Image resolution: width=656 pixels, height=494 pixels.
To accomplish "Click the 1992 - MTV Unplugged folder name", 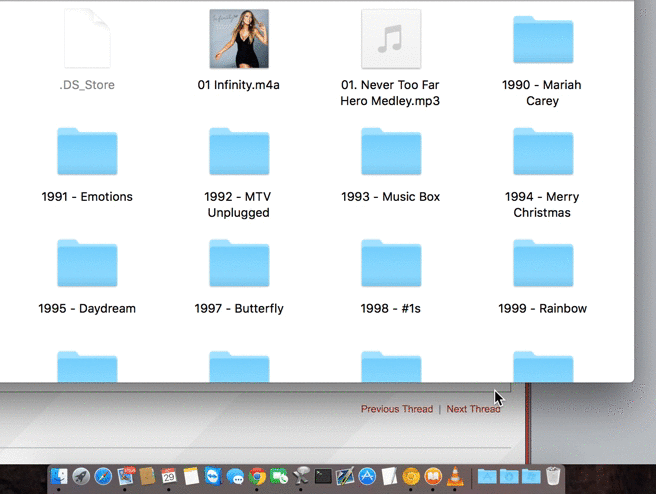I will pyautogui.click(x=238, y=205).
